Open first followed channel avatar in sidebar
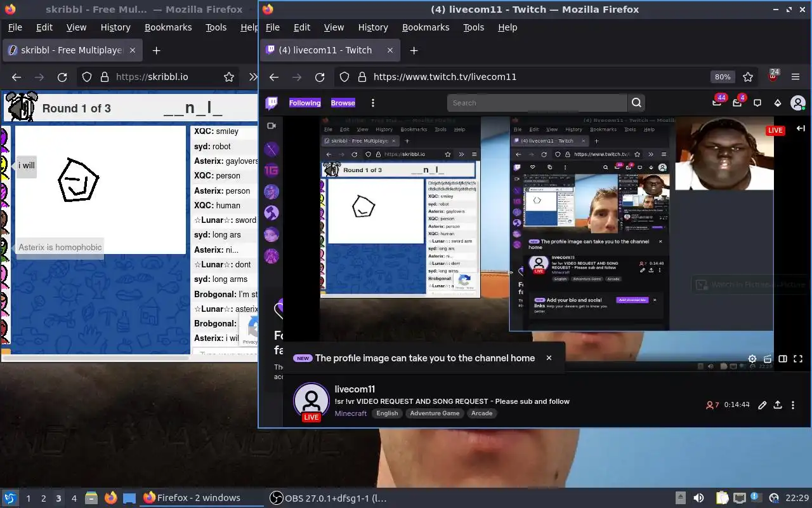812x508 pixels. [272, 149]
